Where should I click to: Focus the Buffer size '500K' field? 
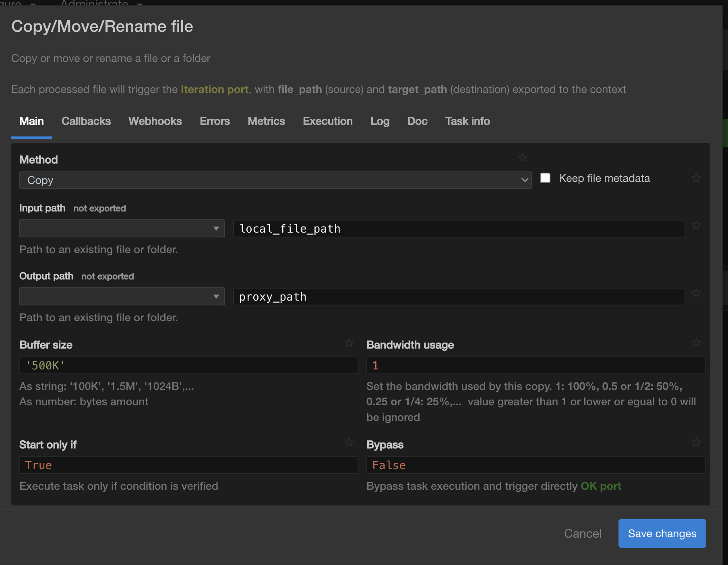188,365
